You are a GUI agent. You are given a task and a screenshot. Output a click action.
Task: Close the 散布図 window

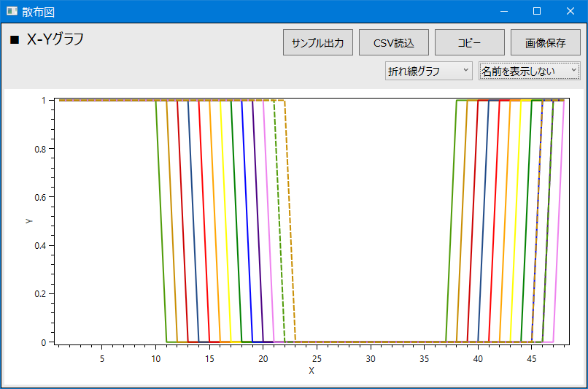coord(570,11)
